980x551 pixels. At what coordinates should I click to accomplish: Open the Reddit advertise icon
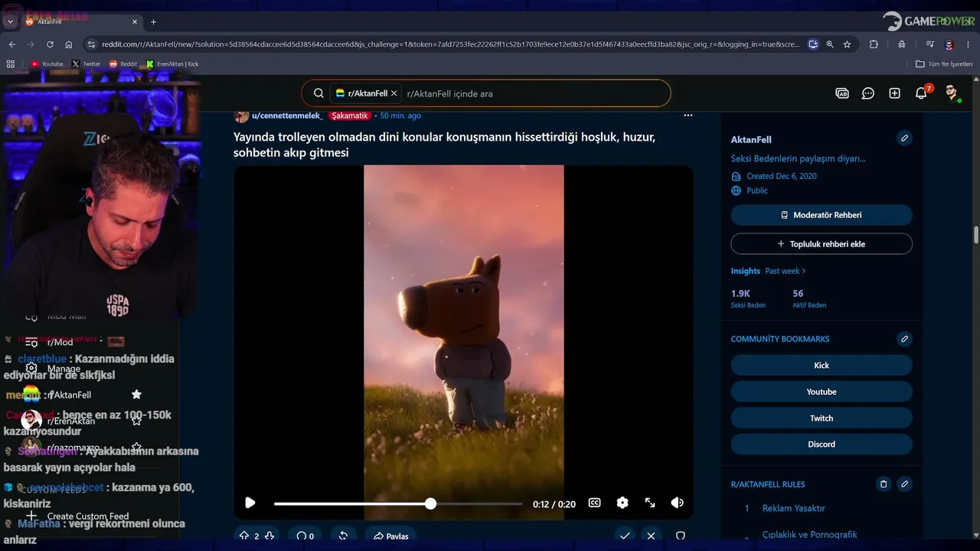pos(842,93)
